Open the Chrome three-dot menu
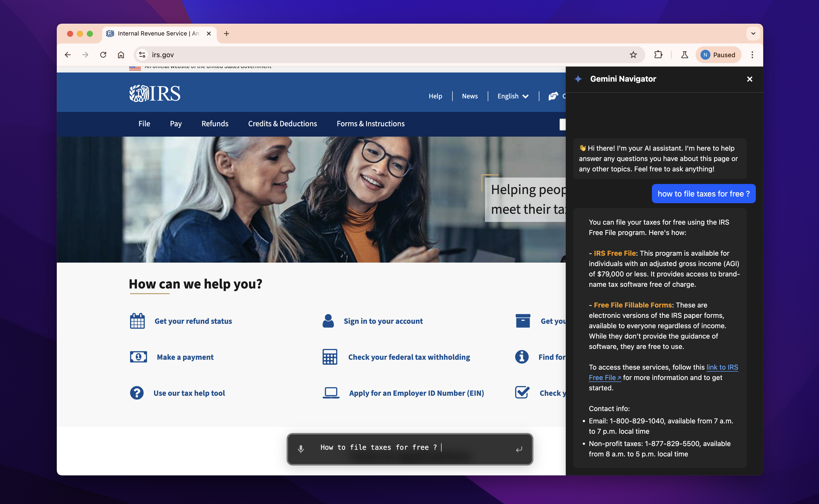The width and height of the screenshot is (819, 504). click(752, 55)
